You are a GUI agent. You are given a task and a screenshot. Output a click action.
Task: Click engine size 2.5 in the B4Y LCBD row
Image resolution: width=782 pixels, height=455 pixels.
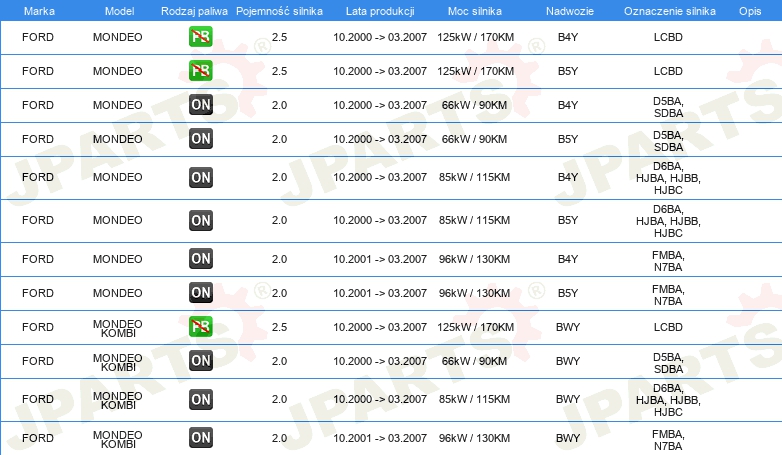(x=279, y=37)
